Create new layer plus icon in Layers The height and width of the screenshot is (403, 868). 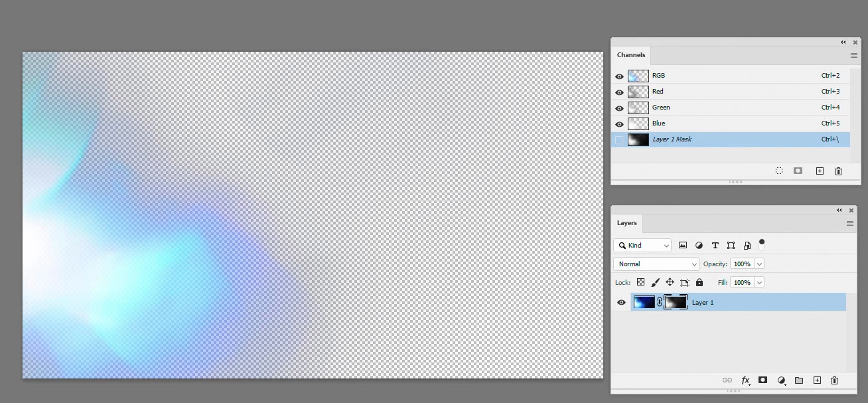point(817,380)
